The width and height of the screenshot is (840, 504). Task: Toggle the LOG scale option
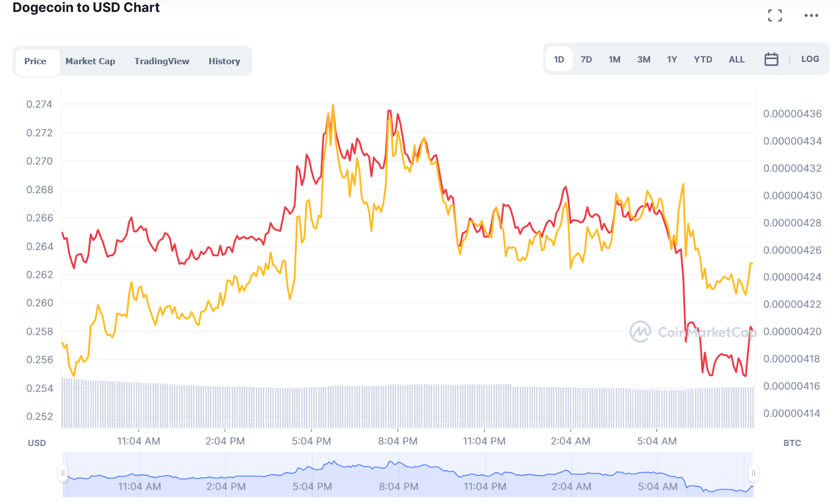(x=810, y=59)
